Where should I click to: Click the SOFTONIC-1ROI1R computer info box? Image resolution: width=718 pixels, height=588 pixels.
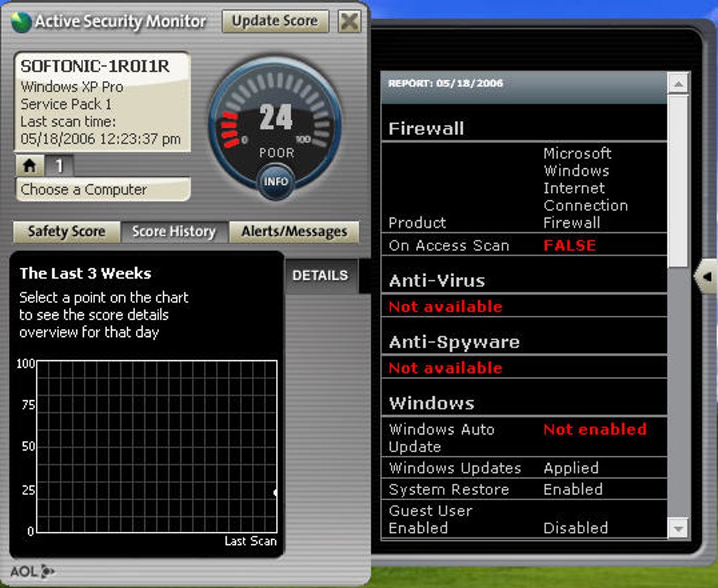point(103,101)
